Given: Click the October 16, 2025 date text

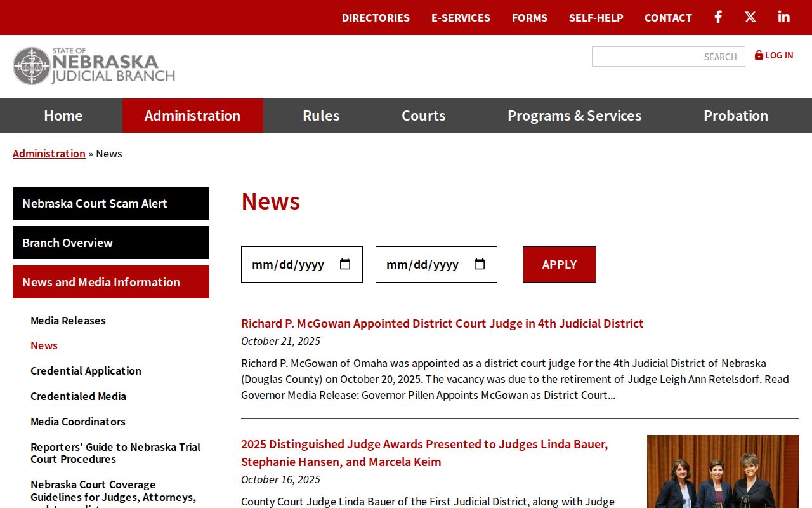Looking at the screenshot, I should click(x=280, y=479).
